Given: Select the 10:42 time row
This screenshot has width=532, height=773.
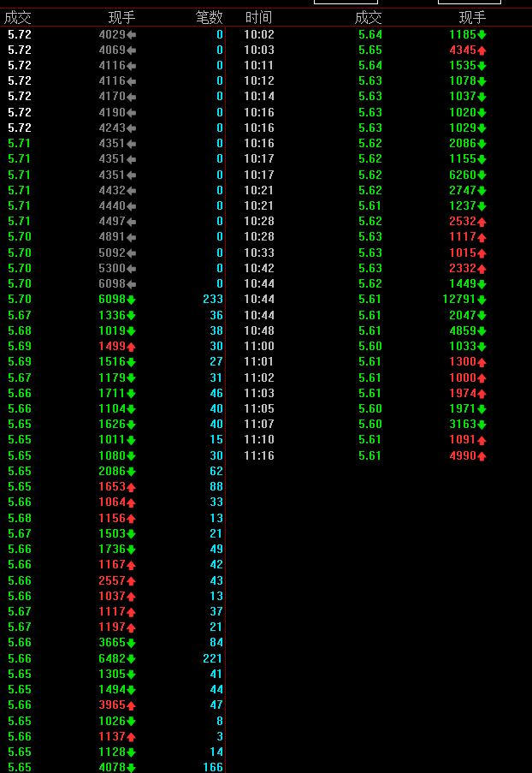Looking at the screenshot, I should [259, 268].
